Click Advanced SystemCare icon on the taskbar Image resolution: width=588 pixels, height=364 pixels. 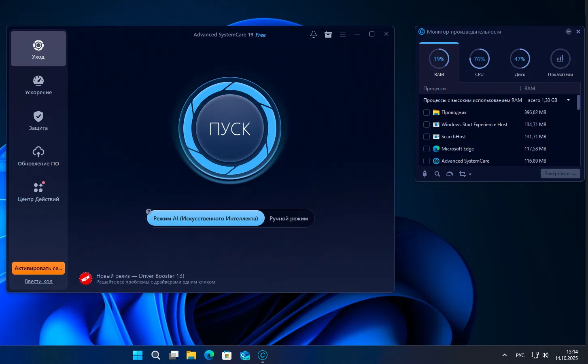[x=263, y=355]
